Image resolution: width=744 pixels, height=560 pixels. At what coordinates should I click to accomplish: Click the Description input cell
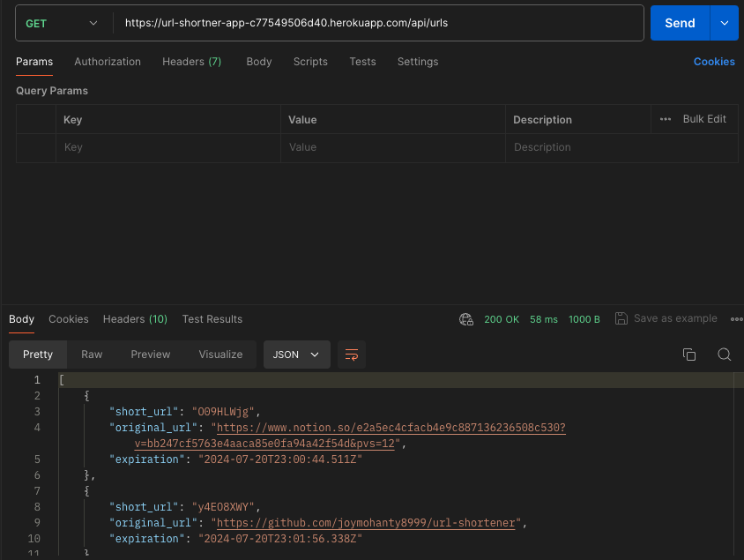pyautogui.click(x=621, y=147)
